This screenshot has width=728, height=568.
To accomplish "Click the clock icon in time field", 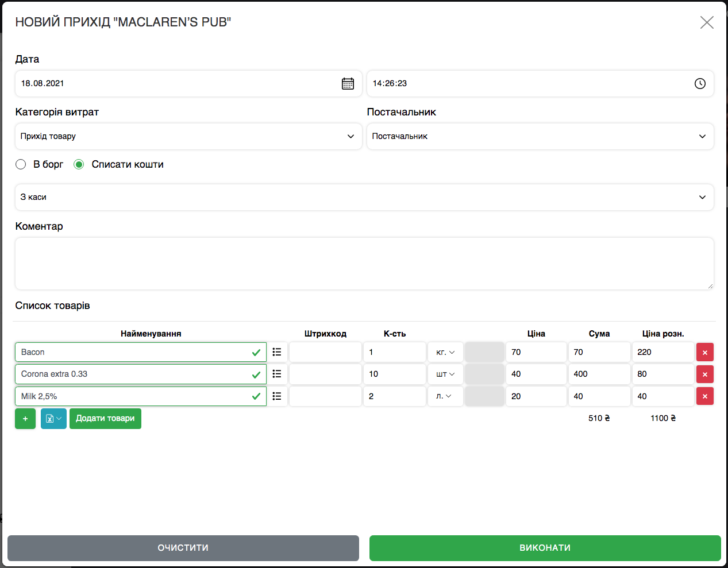I will click(700, 83).
